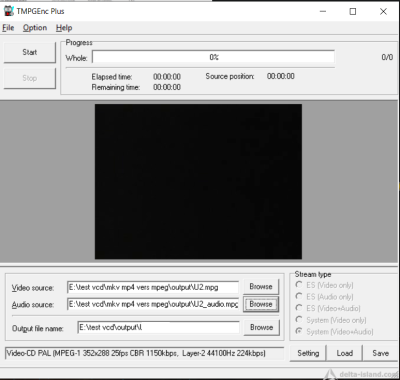
Task: Click the Audio source path field
Action: [x=153, y=304]
